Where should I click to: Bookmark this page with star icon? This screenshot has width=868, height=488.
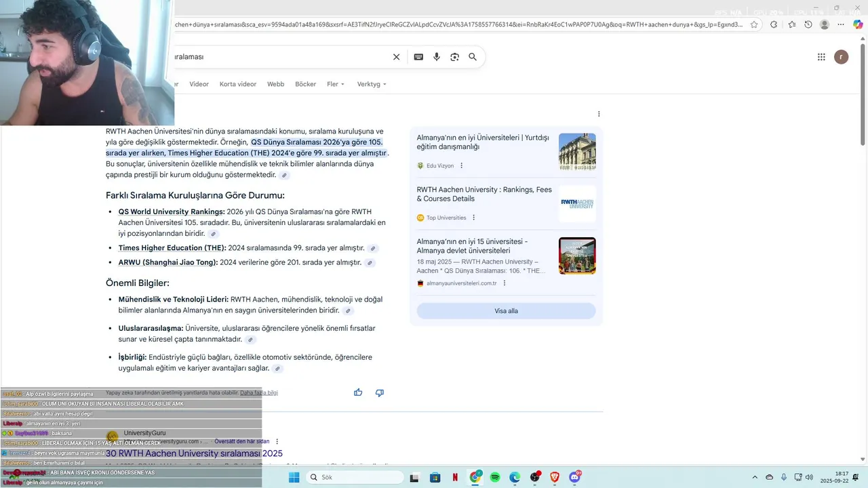coord(754,24)
